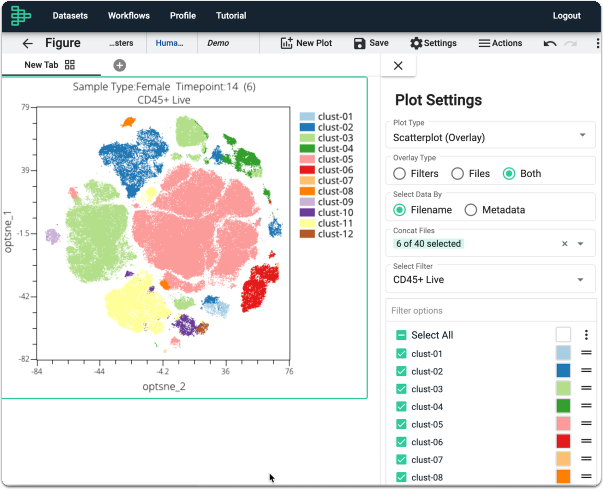603x489 pixels.
Task: Click the grid layout icon beside New Tab
Action: coord(70,65)
